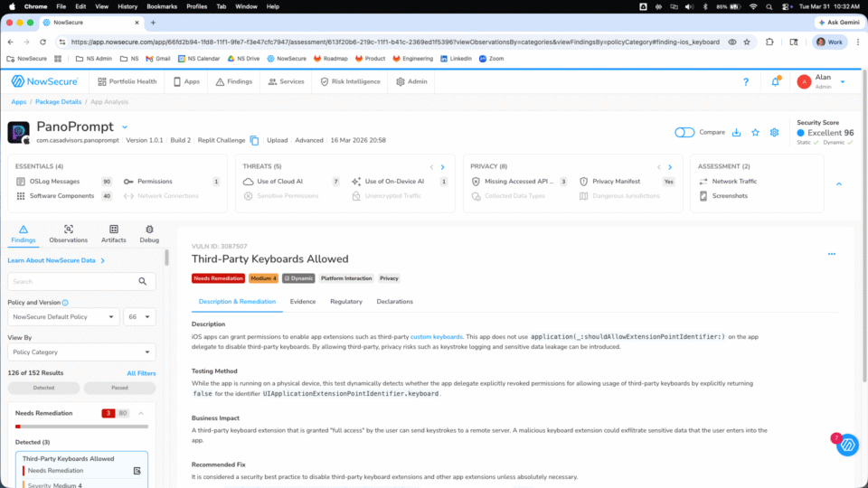Select the Third-Party Keyboards Allowed finding card
Screen dimensions: 868x488
pos(82,469)
